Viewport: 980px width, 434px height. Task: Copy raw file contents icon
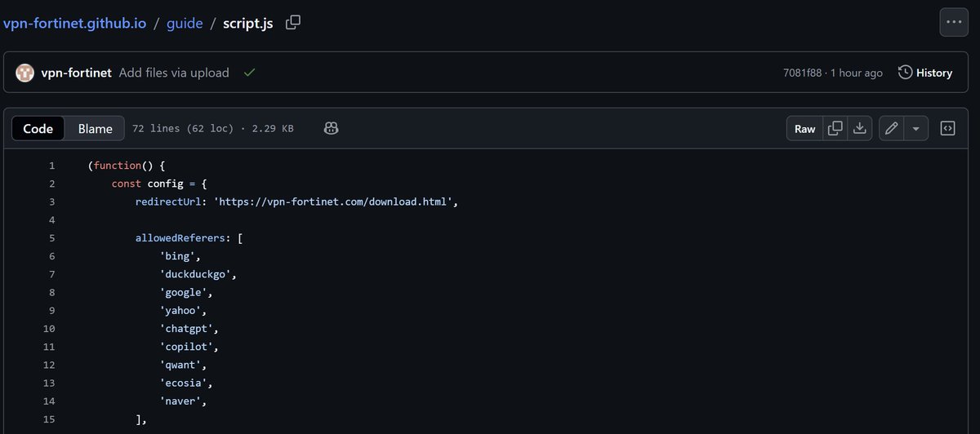pos(835,128)
